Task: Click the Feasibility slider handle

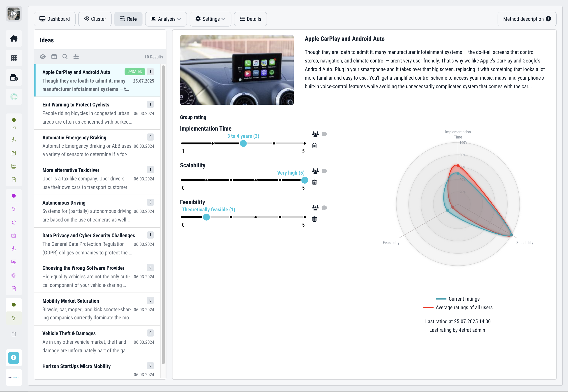Action: [x=206, y=217]
